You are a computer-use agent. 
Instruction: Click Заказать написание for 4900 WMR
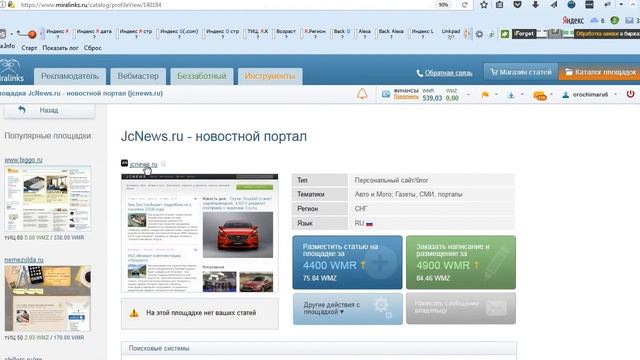461,262
